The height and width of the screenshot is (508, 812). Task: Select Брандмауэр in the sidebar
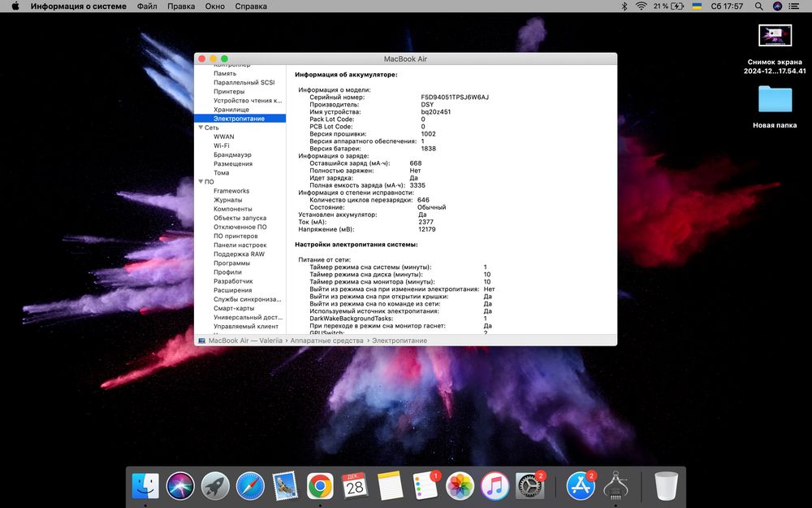coord(232,154)
